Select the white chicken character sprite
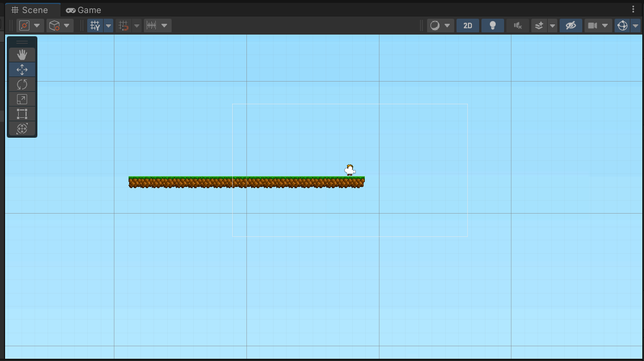The width and height of the screenshot is (644, 361). coord(349,170)
